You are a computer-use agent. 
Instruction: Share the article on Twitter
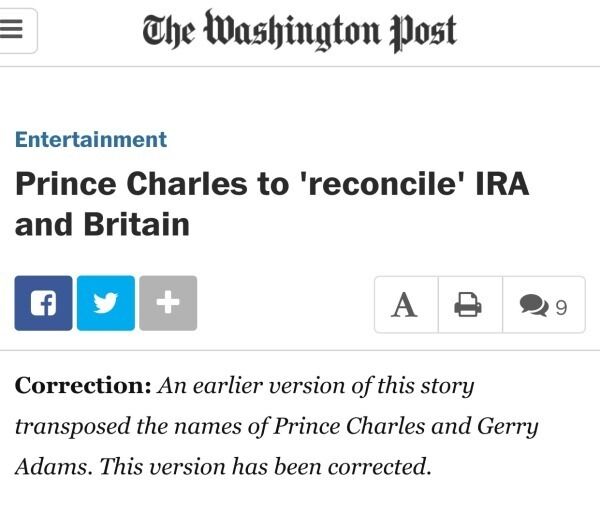[x=105, y=303]
